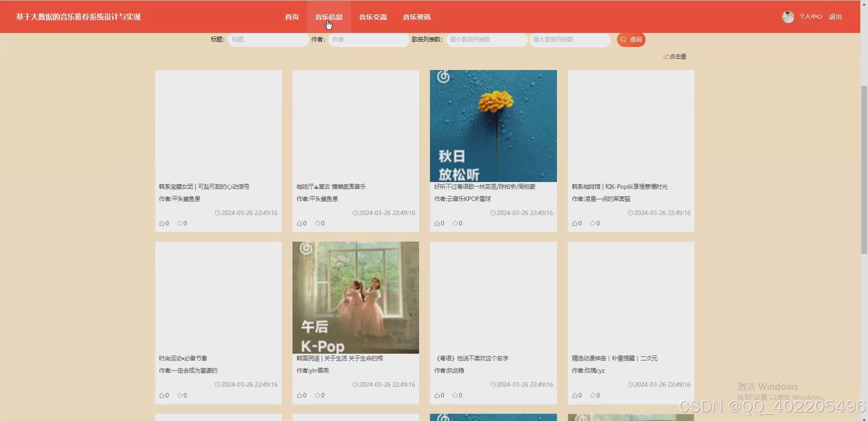Click the 退出 logout link

pyautogui.click(x=835, y=17)
